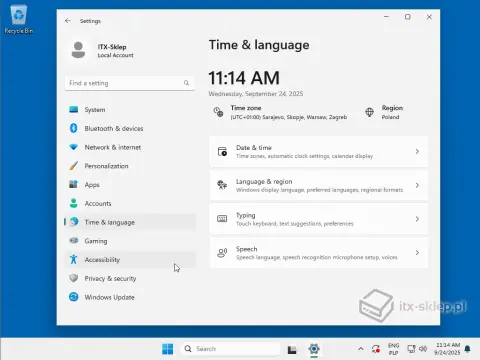
Task: Expand Date & time chevron
Action: 417,151
